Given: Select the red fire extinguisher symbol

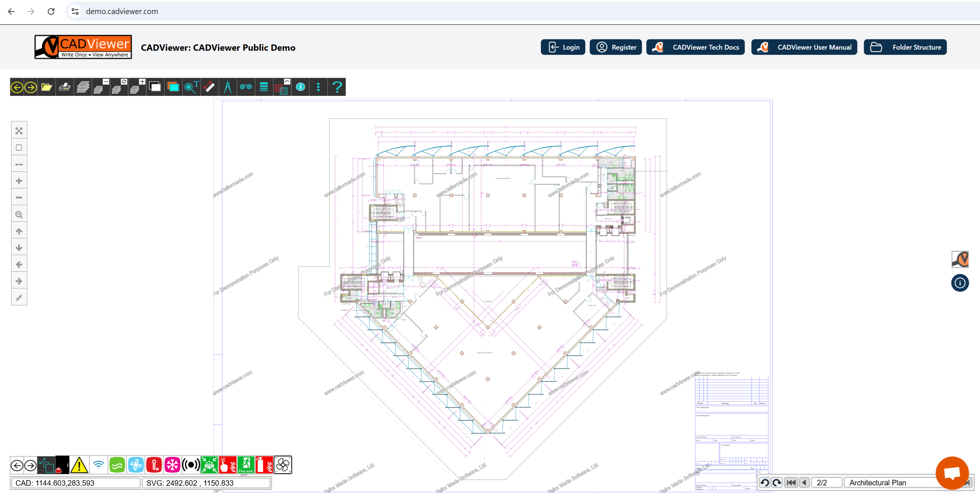Looking at the screenshot, I should click(264, 465).
